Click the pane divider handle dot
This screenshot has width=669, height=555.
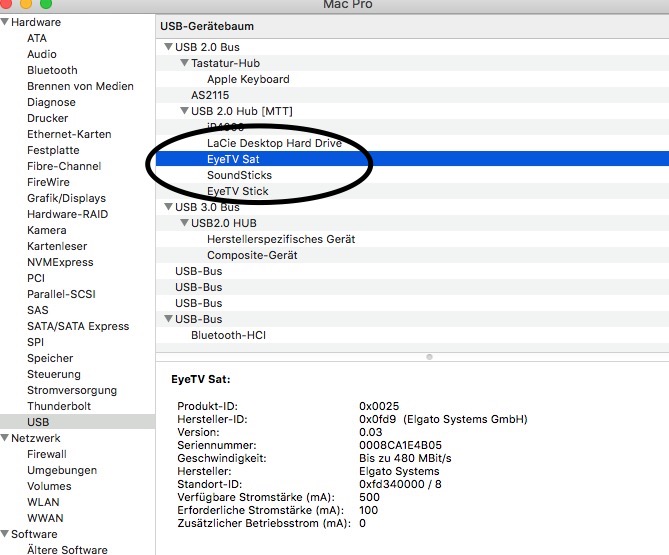coord(429,357)
